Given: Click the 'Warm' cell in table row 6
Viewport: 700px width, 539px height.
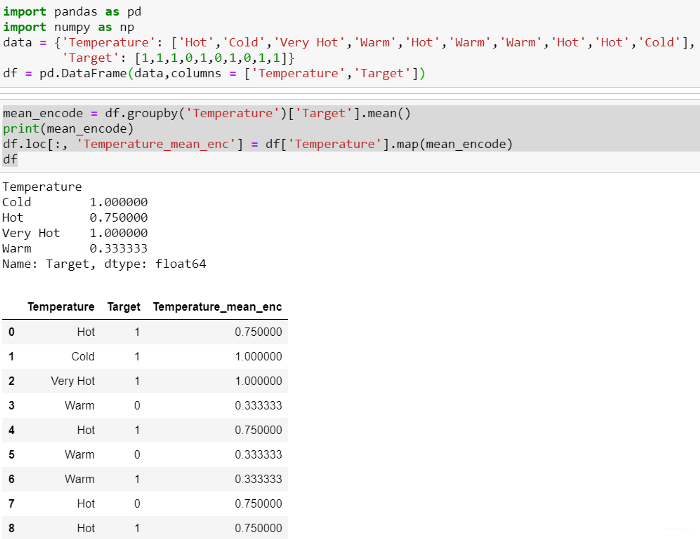Looking at the screenshot, I should click(x=79, y=479).
